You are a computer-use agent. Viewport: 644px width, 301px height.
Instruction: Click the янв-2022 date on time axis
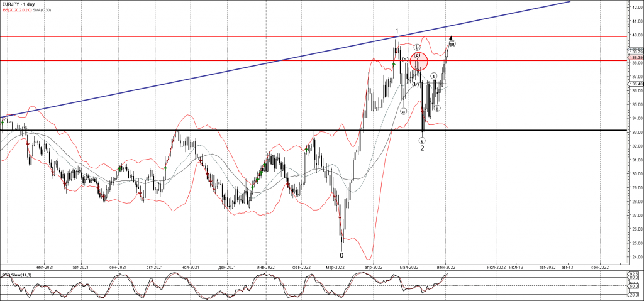[x=265, y=267]
